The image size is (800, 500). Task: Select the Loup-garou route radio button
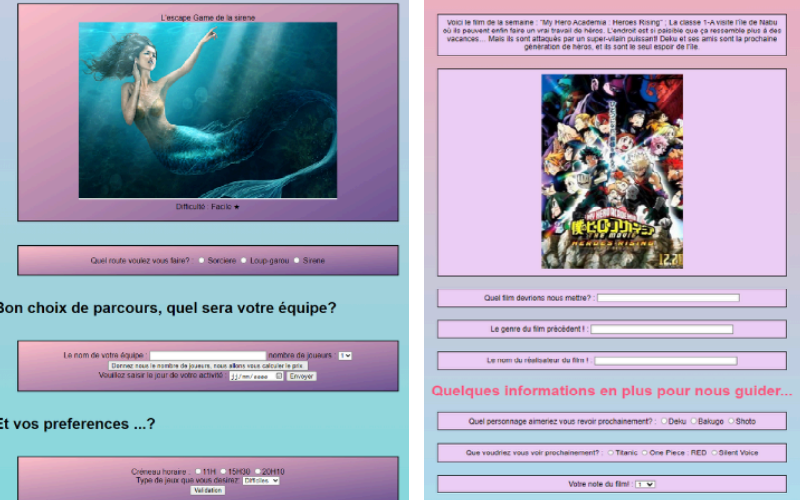[244, 260]
